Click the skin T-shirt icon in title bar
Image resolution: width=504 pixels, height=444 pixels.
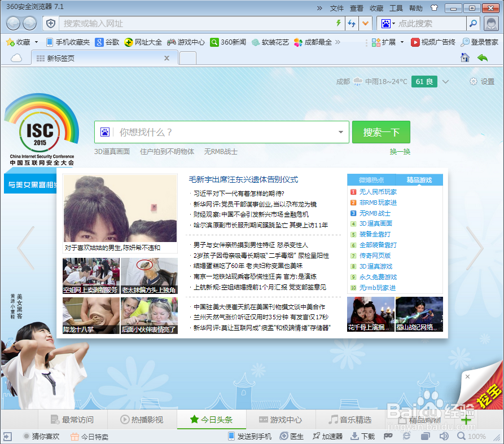coord(434,8)
